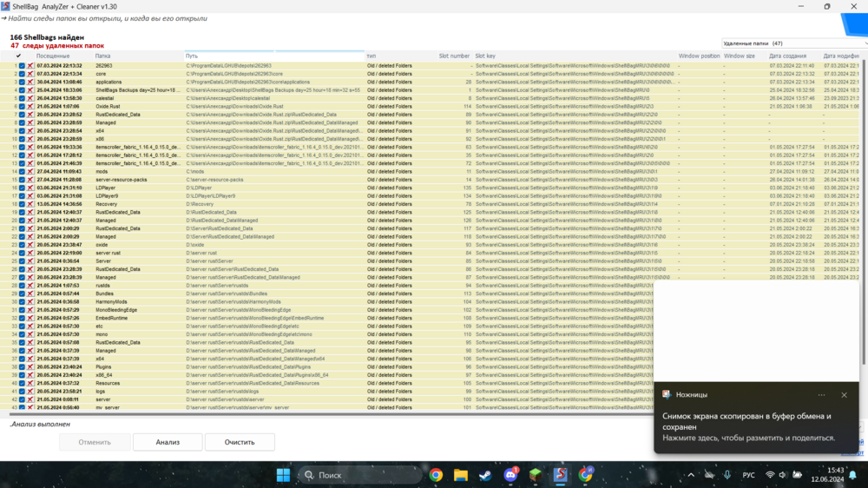Click the ShellBag AnalyZer taskbar icon

[x=560, y=475]
